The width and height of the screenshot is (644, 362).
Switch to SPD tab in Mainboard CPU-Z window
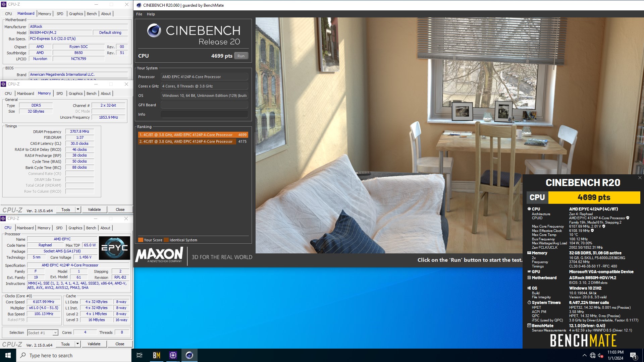[x=60, y=14]
